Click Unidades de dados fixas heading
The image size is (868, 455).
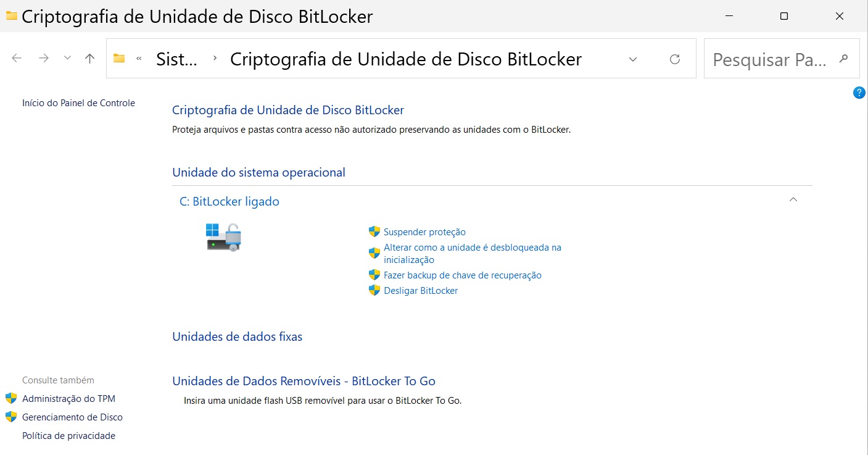[237, 336]
